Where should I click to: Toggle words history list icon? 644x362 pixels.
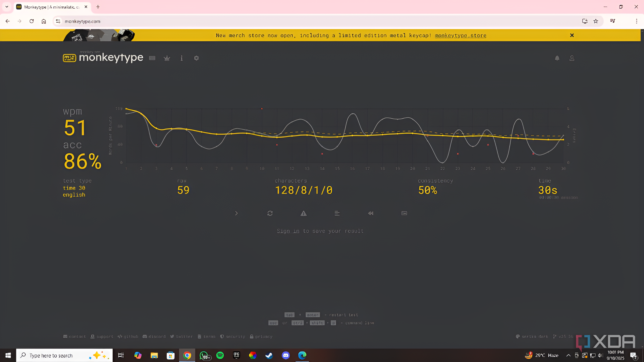click(x=337, y=213)
